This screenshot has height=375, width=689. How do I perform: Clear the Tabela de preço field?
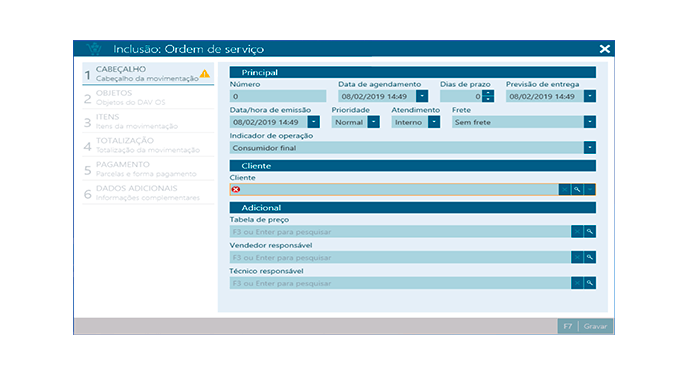coord(577,231)
